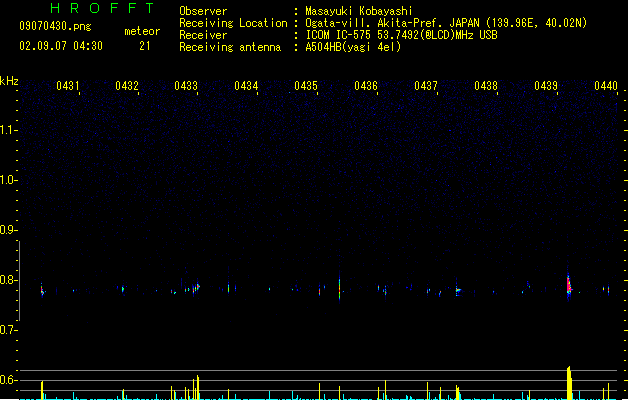Image resolution: width=629 pixels, height=400 pixels.
Task: Click the 0.8 kHz axis label
Action: point(8,280)
